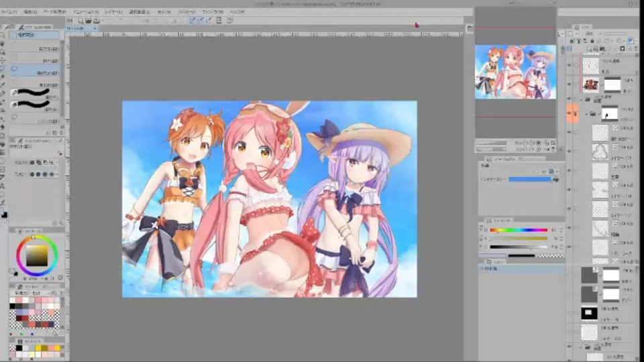
Task: Toggle Snap to special ruler in command bar
Action: pyautogui.click(x=200, y=21)
